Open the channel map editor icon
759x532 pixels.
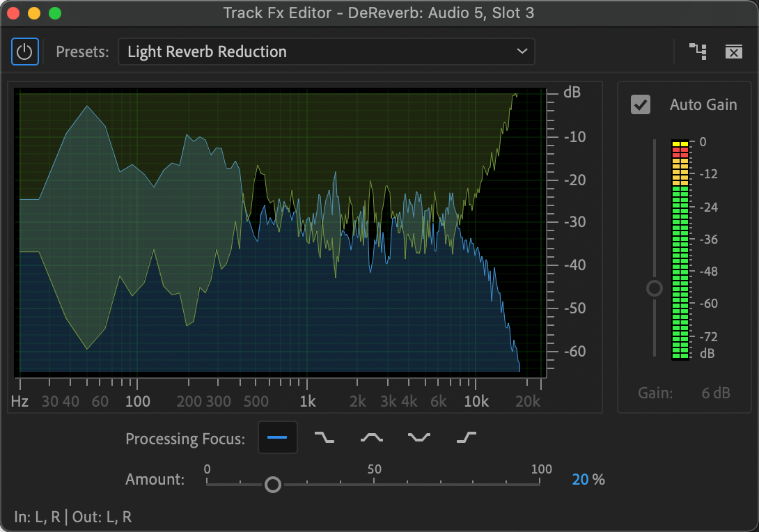(x=698, y=52)
